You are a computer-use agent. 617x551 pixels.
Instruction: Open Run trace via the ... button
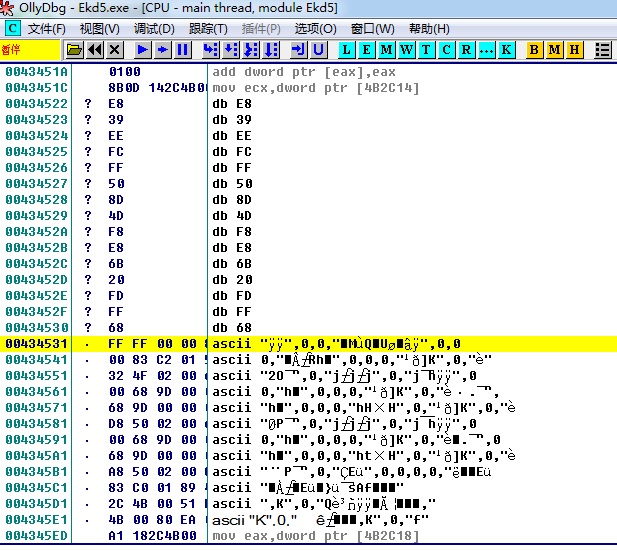[x=487, y=49]
